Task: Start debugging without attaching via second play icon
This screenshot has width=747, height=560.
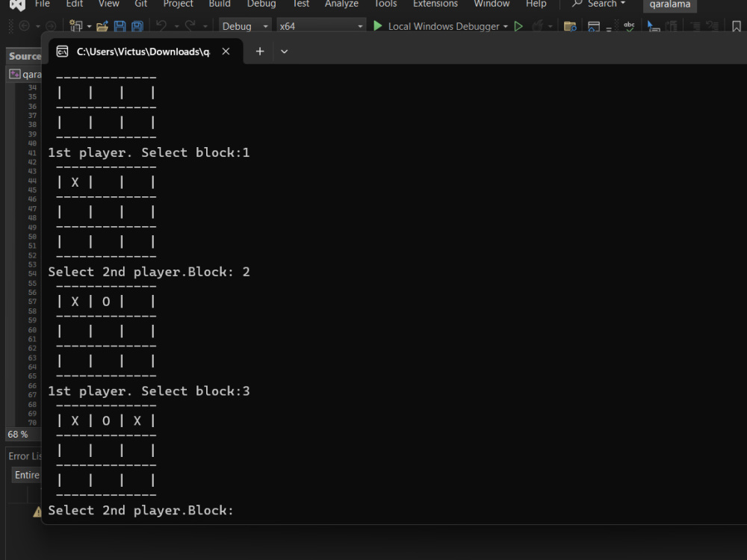Action: [518, 25]
